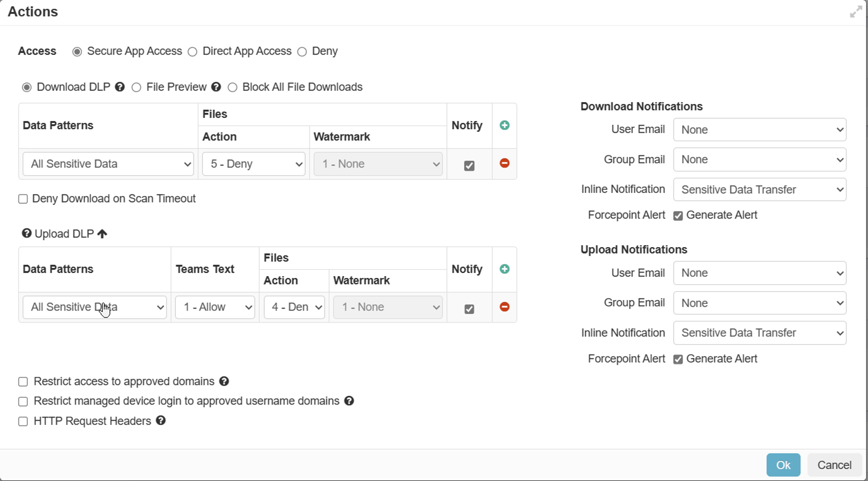Toggle Notify checkbox in Upload DLP row
The height and width of the screenshot is (481, 868).
(x=469, y=309)
